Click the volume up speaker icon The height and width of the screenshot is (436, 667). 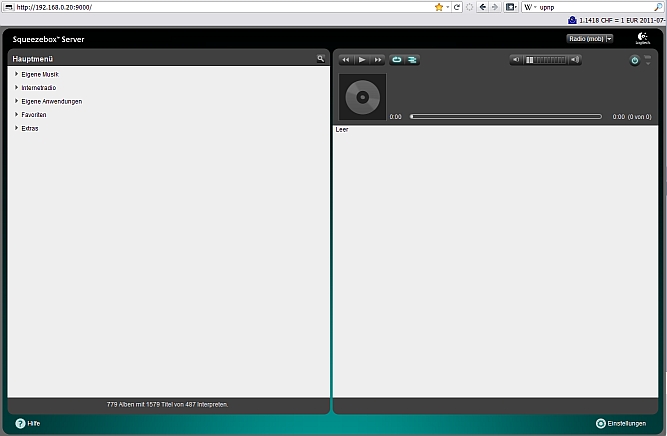coord(574,60)
